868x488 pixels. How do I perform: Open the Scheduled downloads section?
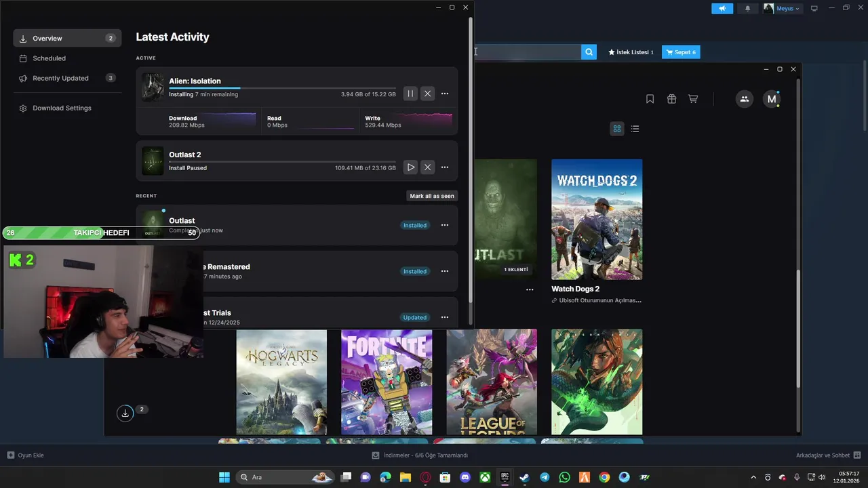coord(67,58)
